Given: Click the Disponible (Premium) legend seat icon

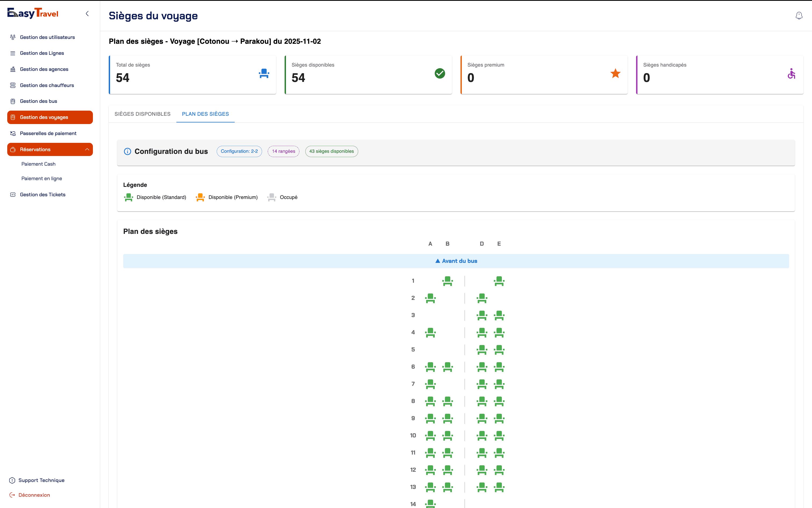Looking at the screenshot, I should coord(200,197).
